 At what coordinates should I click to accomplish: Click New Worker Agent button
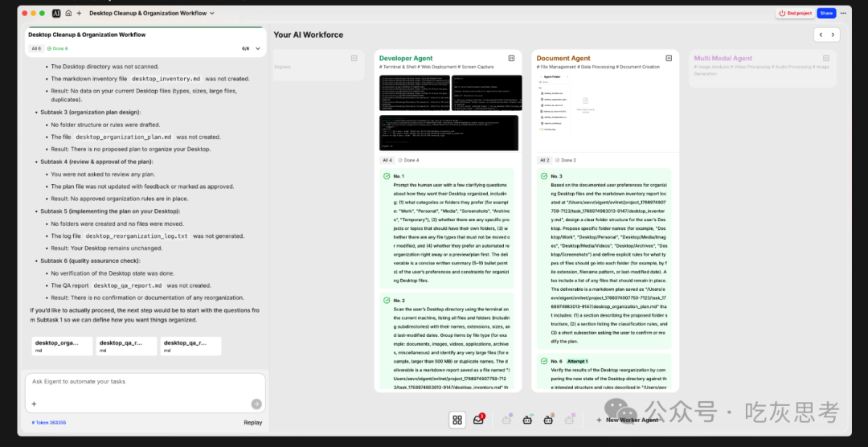point(627,420)
